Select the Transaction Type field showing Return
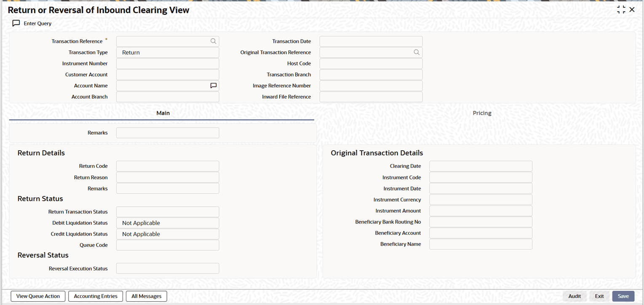The height and width of the screenshot is (305, 644). [x=168, y=53]
